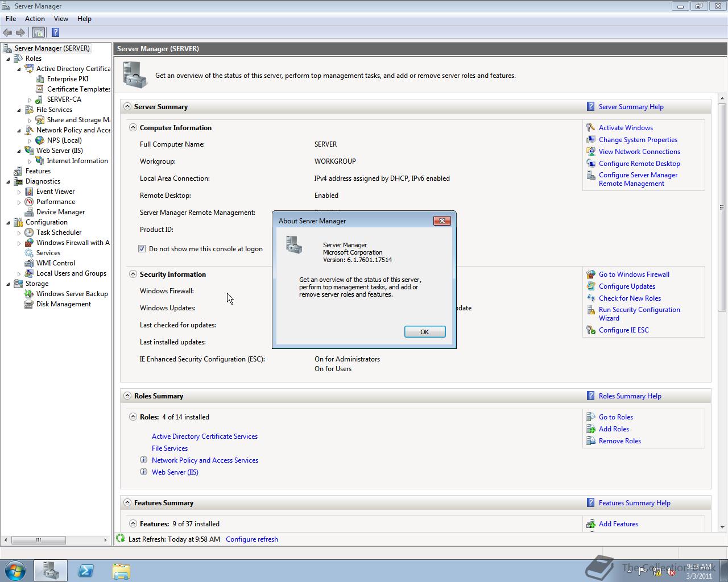
Task: Click the Add Roles icon
Action: (591, 429)
